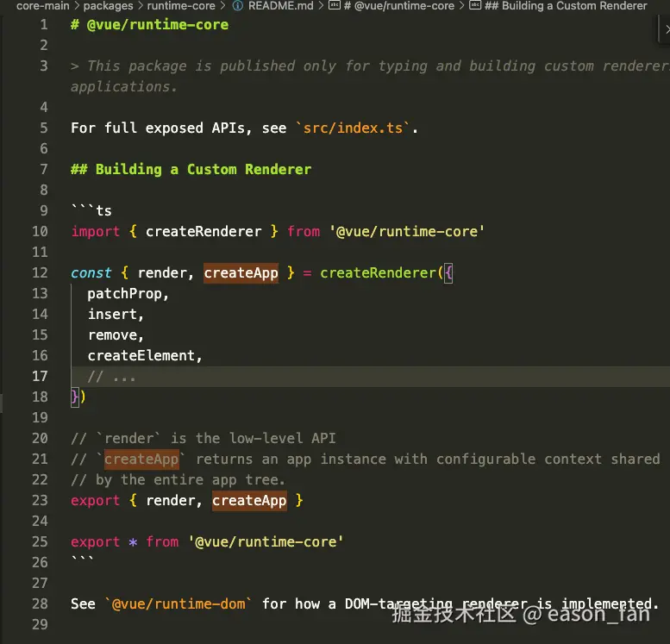Select the packages breadcrumb folder
This screenshot has height=644, width=670.
[x=108, y=5]
